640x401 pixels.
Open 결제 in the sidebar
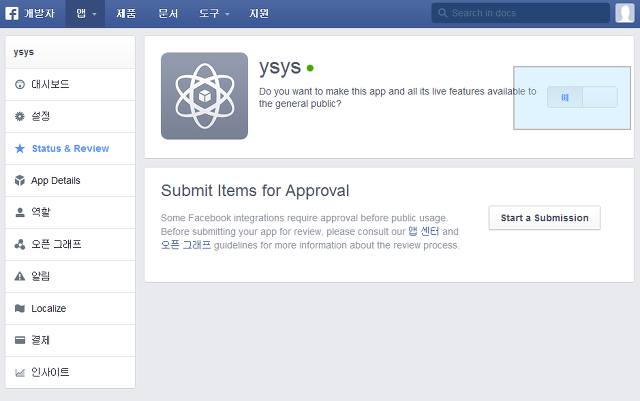70,340
